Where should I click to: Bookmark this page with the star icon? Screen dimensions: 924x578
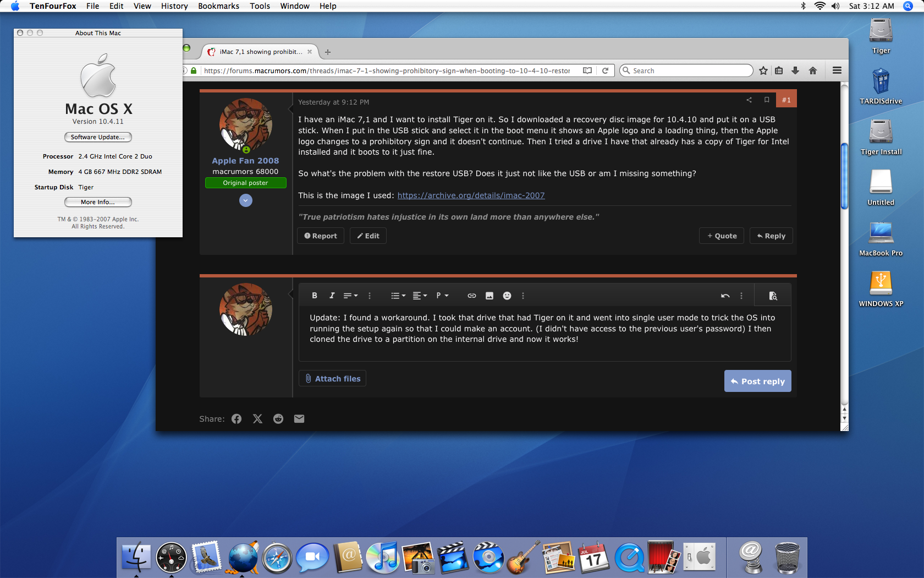tap(763, 70)
